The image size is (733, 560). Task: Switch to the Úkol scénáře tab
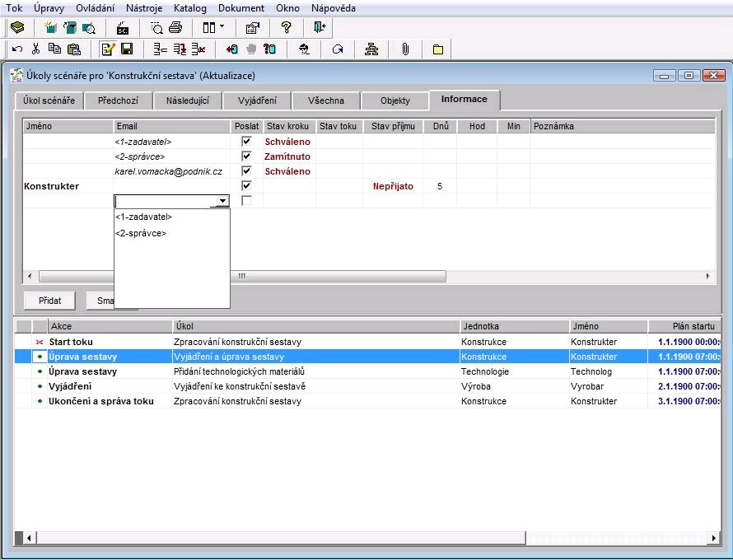pyautogui.click(x=49, y=100)
